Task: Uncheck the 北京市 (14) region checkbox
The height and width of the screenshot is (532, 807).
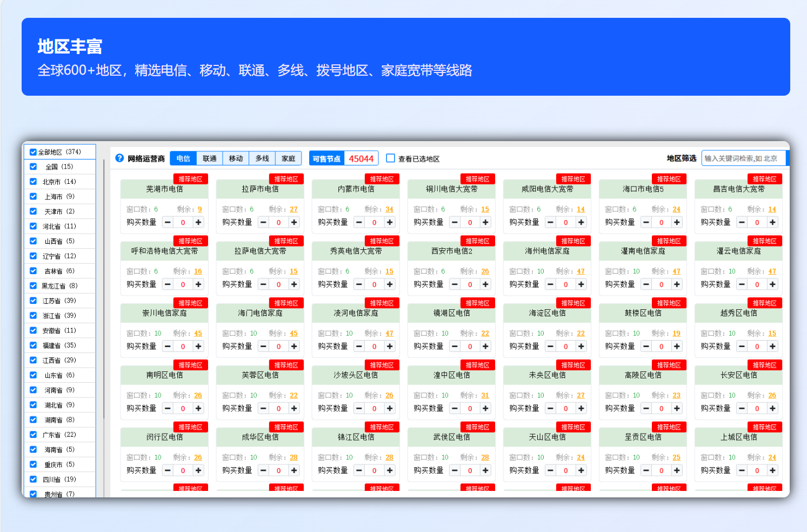Action: pyautogui.click(x=34, y=182)
